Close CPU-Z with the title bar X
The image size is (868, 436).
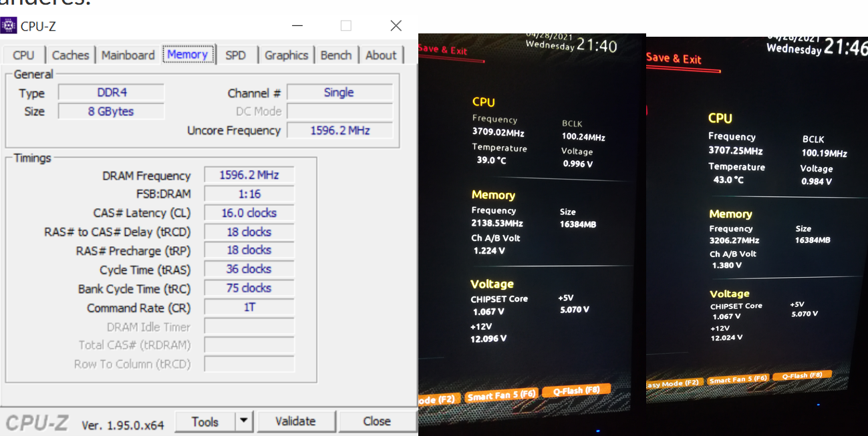(396, 25)
